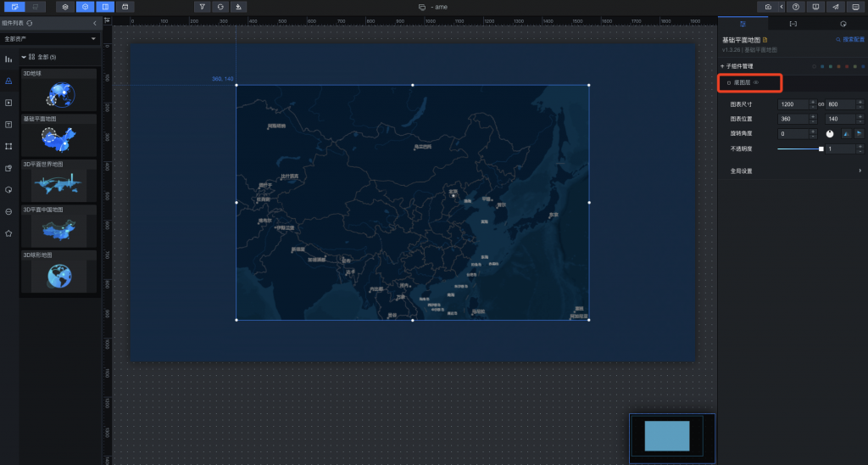
Task: Open the favorites star category icon
Action: [x=8, y=234]
